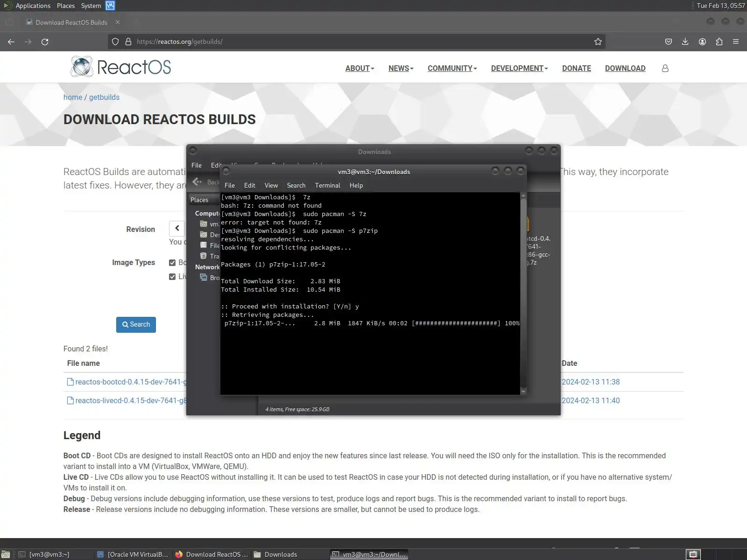Bookmark this page with the star
Image resolution: width=747 pixels, height=560 pixels.
tap(598, 42)
